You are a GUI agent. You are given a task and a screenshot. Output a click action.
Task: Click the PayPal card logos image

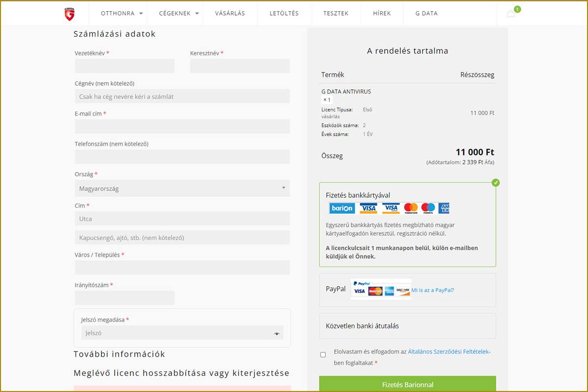(x=381, y=289)
